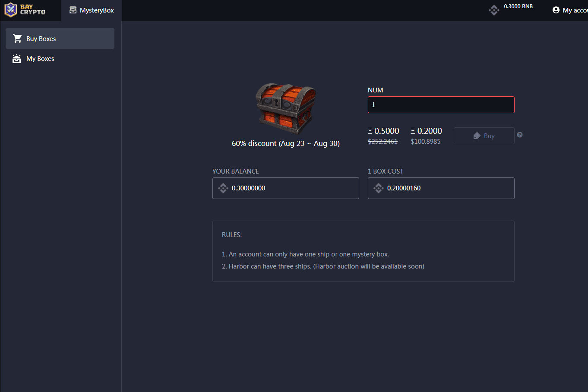Screen dimensions: 588x392
Task: Select Buy Boxes in the sidebar
Action: click(x=41, y=38)
